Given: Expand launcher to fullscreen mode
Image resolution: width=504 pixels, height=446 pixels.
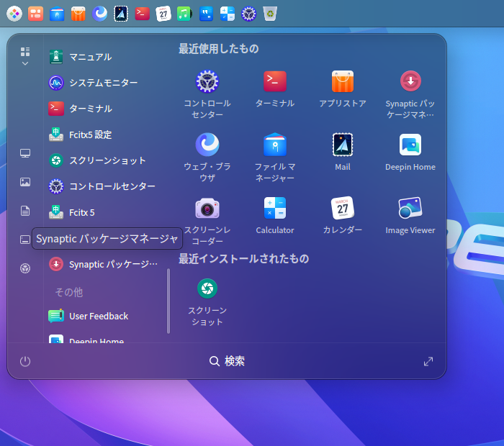Looking at the screenshot, I should pyautogui.click(x=428, y=361).
